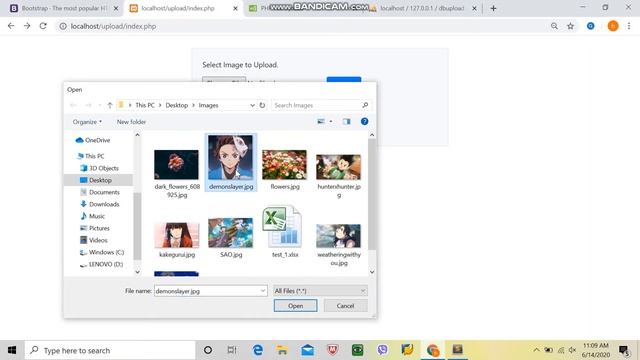Select the test_1.xlsx Excel file

click(x=282, y=227)
